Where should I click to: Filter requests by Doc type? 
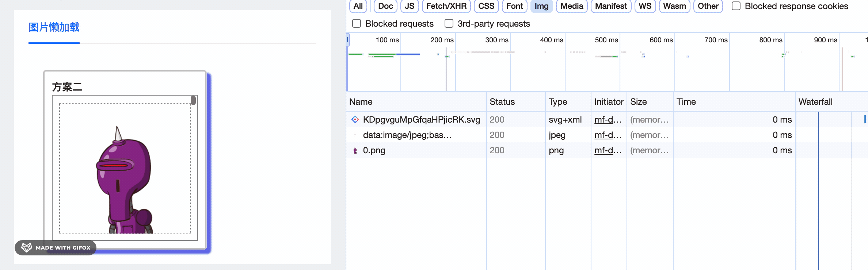point(385,6)
